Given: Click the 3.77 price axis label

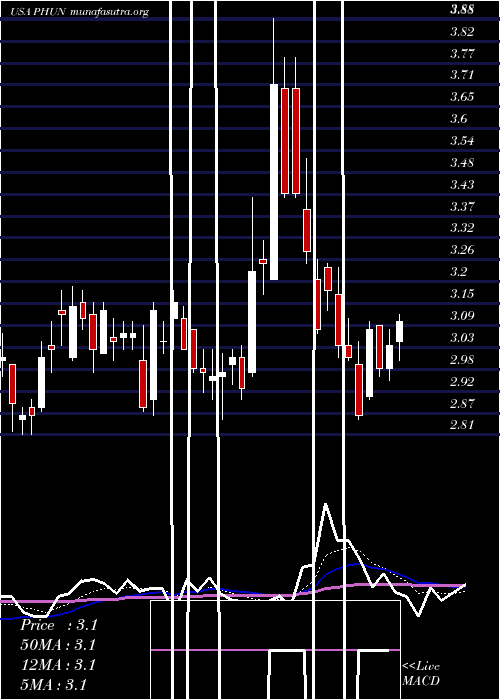Looking at the screenshot, I should 462,54.
